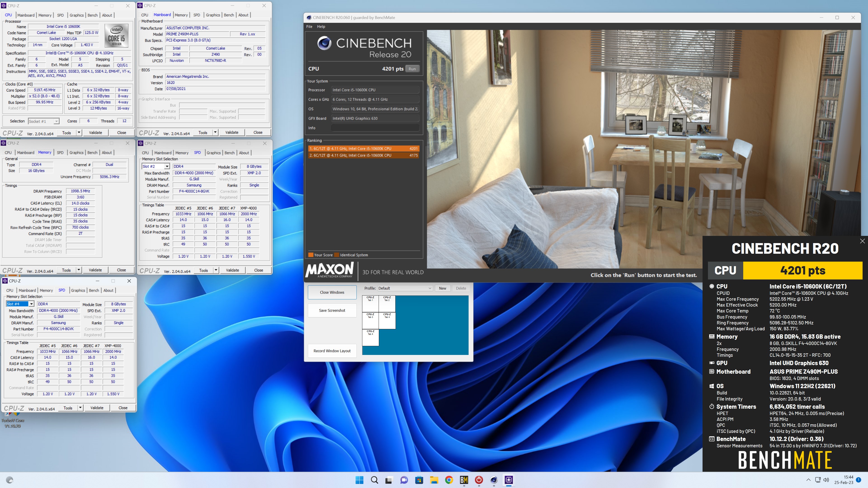Image resolution: width=868 pixels, height=488 pixels.
Task: Run the Cinebench CPU test
Action: point(412,69)
